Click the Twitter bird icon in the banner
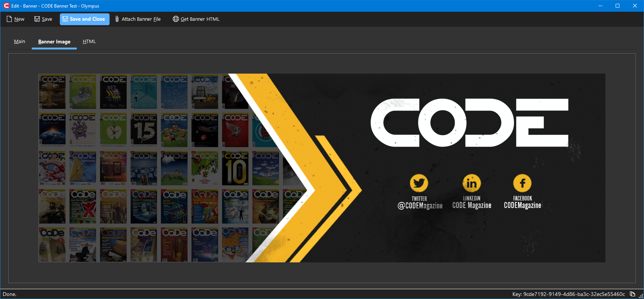Image resolution: width=644 pixels, height=299 pixels. click(x=419, y=183)
